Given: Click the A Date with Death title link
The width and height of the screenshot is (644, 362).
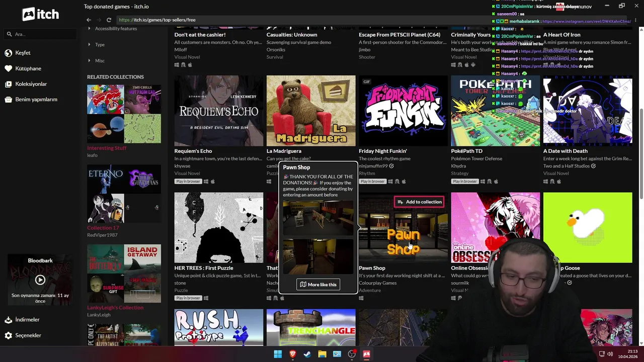Looking at the screenshot, I should [566, 151].
